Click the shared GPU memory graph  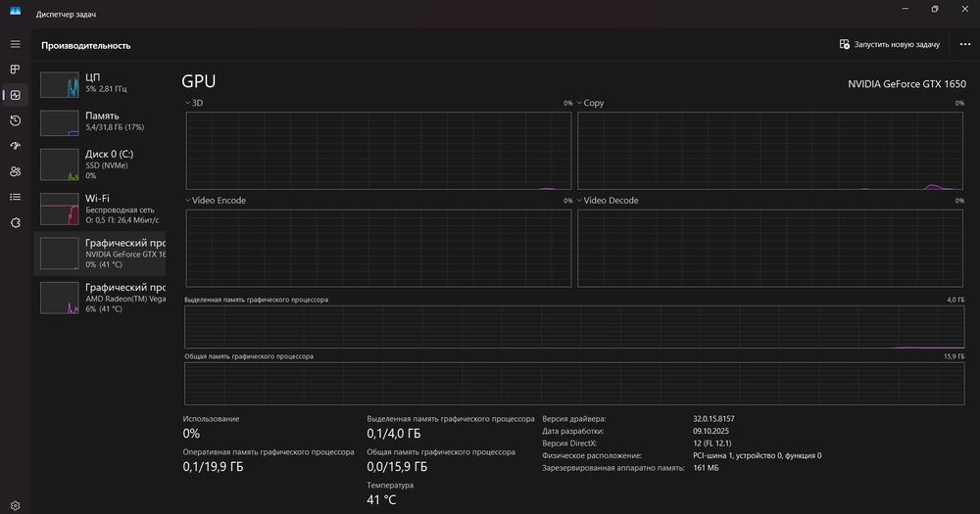(574, 384)
